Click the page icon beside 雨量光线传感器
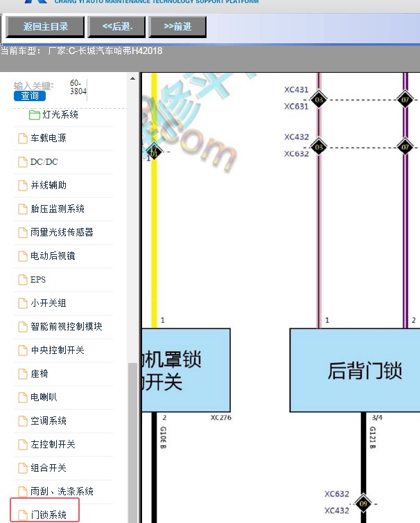The width and height of the screenshot is (420, 523). [23, 233]
